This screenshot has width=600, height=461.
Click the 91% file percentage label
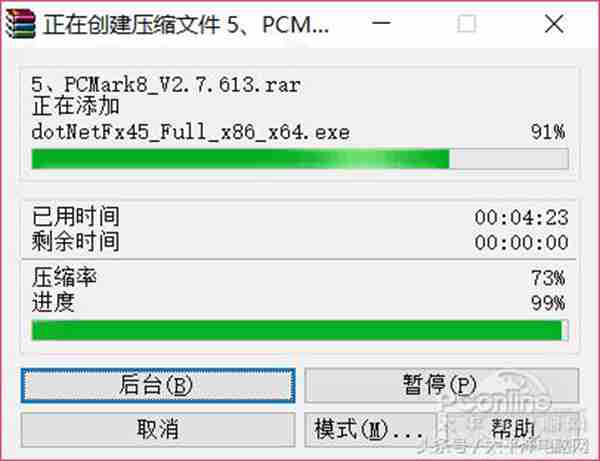click(x=548, y=132)
